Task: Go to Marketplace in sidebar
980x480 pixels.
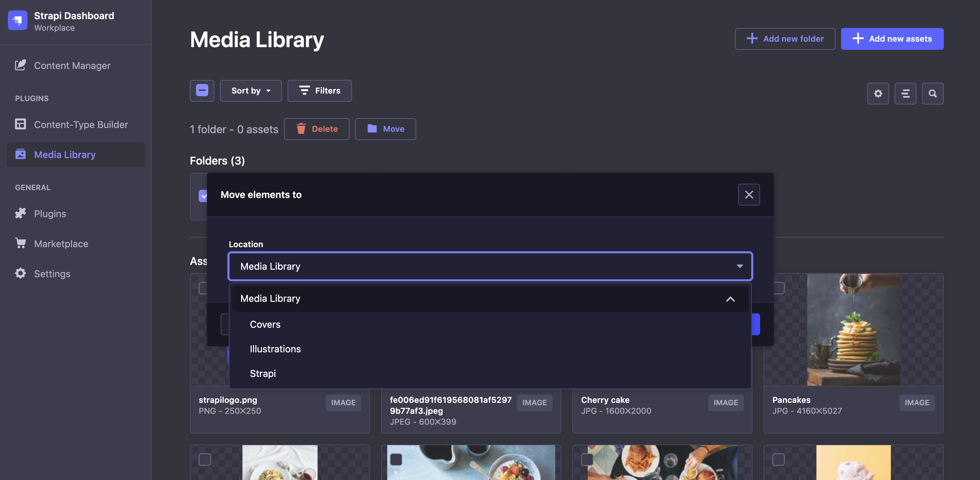Action: click(61, 243)
